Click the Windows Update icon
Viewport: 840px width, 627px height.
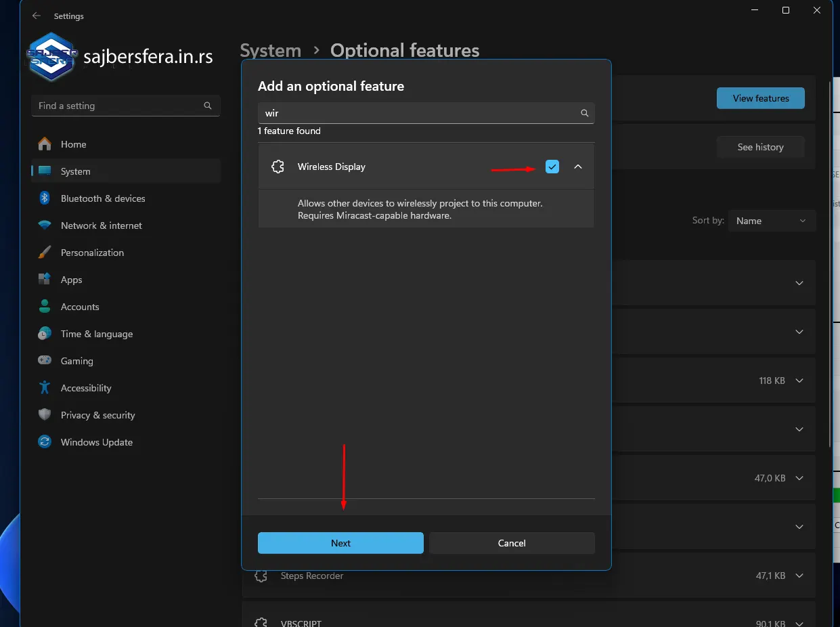(x=45, y=442)
